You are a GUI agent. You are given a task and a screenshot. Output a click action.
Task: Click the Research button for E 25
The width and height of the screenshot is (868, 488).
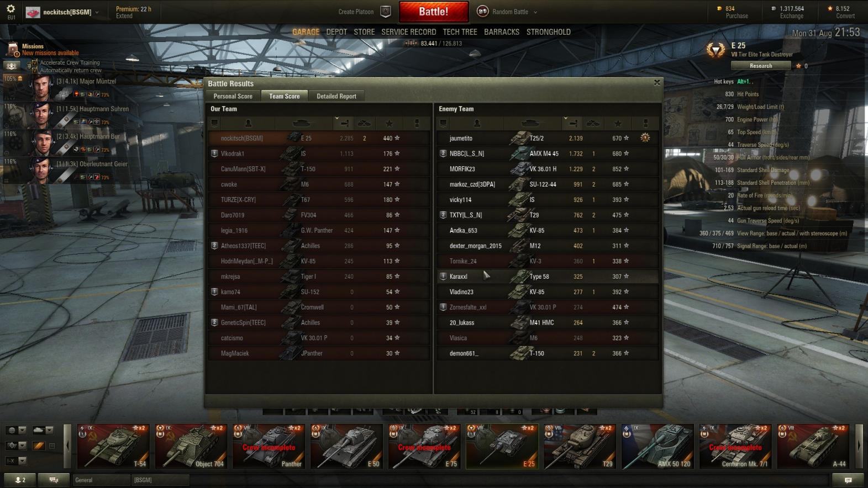point(761,66)
